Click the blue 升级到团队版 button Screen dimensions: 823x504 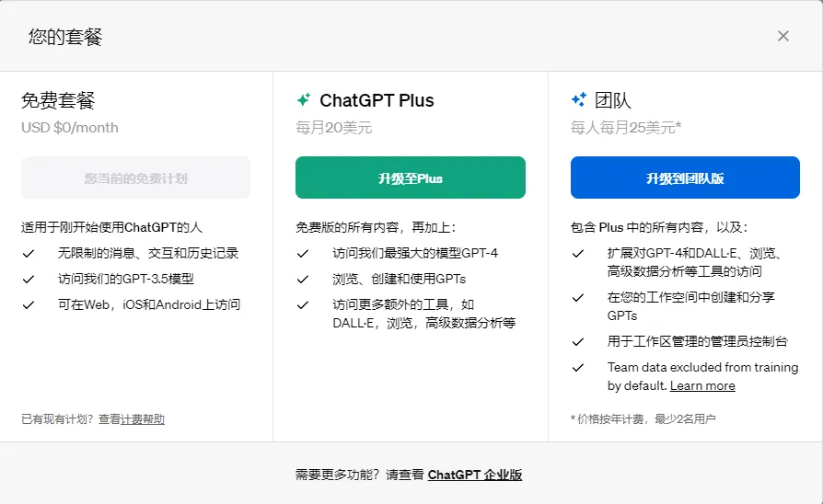[x=685, y=178]
